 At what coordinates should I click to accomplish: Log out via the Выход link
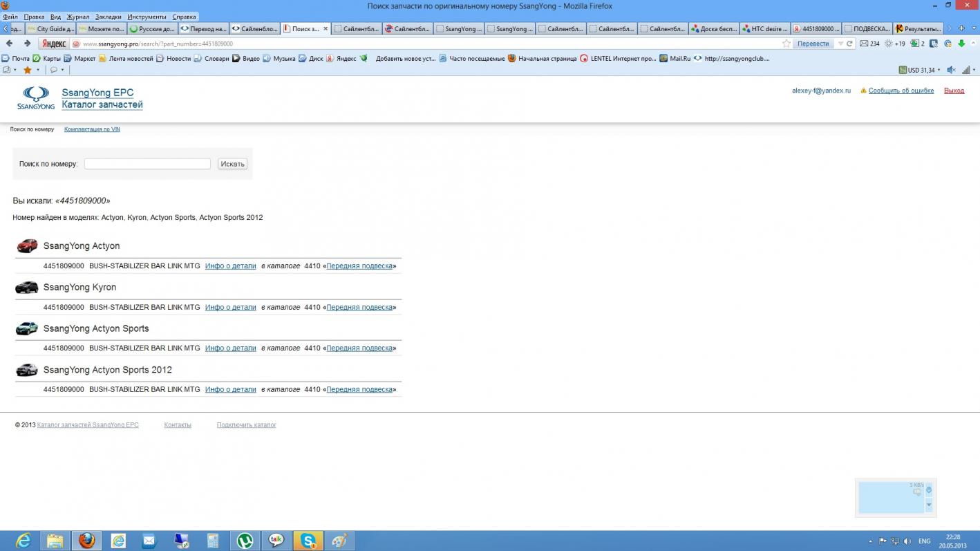pos(954,91)
